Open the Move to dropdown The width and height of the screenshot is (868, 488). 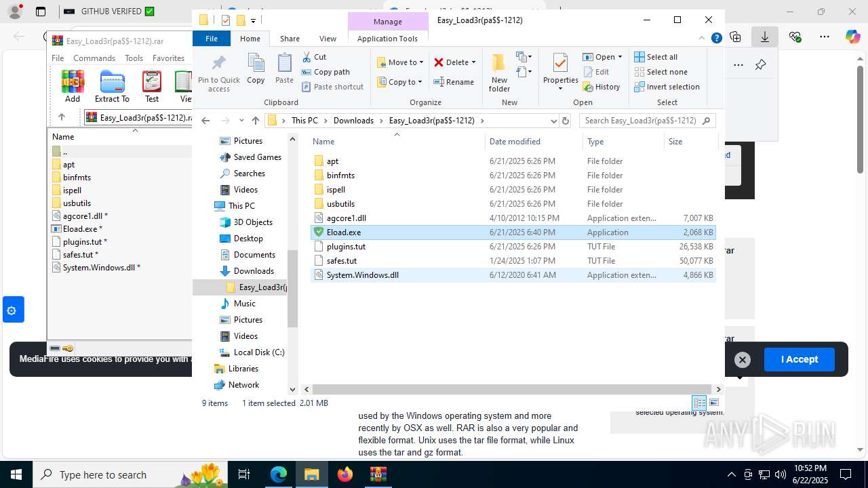pos(400,62)
